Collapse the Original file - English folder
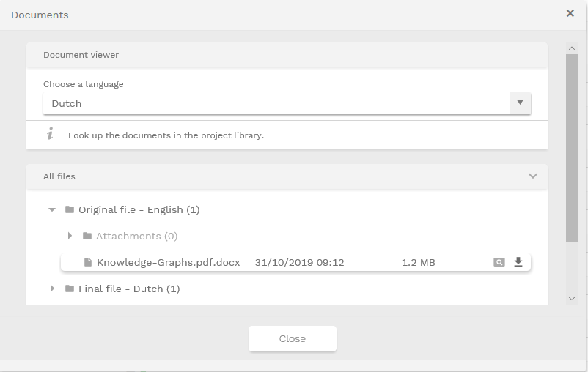The height and width of the screenshot is (372, 588). click(52, 210)
